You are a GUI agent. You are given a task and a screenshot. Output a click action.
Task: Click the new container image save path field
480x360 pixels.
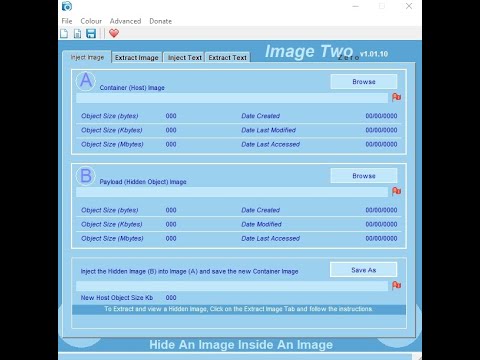coord(232,286)
